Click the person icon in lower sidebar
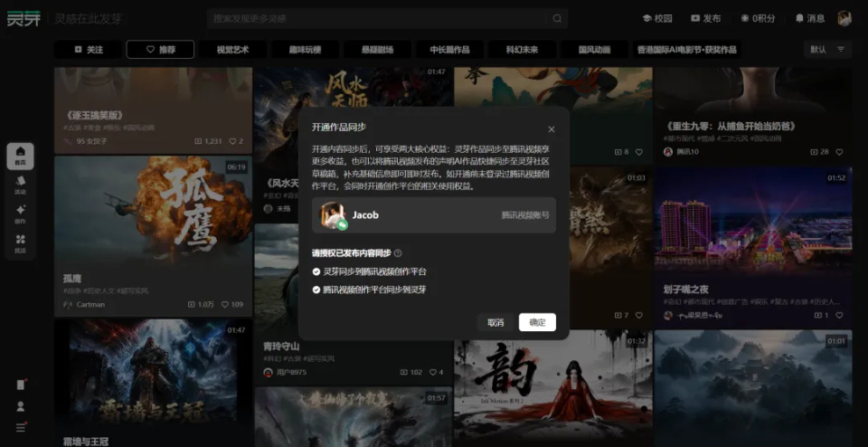Image resolution: width=868 pixels, height=447 pixels. [x=21, y=406]
